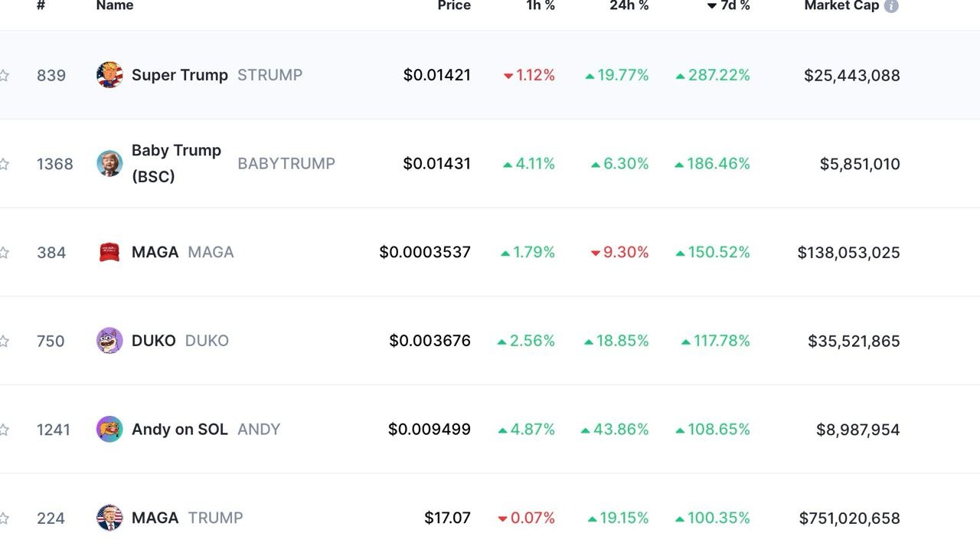Sort table by 1h % column
The height and width of the screenshot is (556, 980).
tap(540, 6)
